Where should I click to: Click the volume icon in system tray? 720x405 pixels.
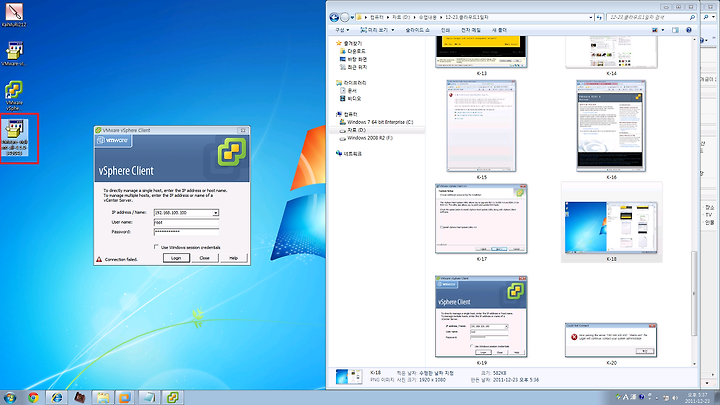pyautogui.click(x=675, y=398)
